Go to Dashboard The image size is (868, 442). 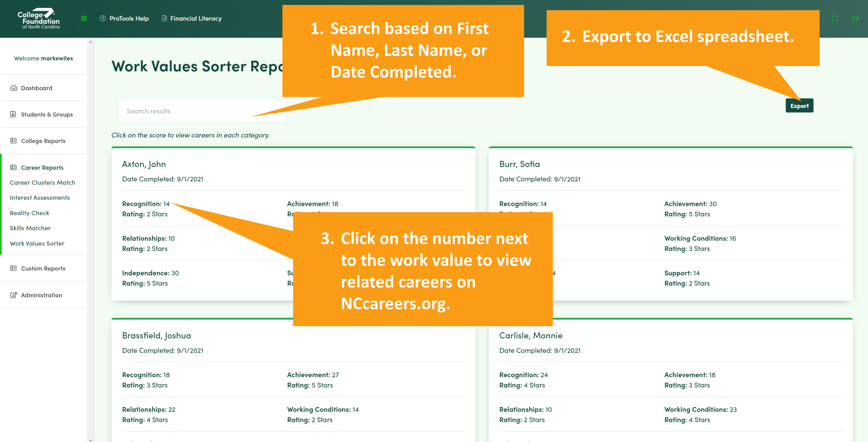coord(36,88)
